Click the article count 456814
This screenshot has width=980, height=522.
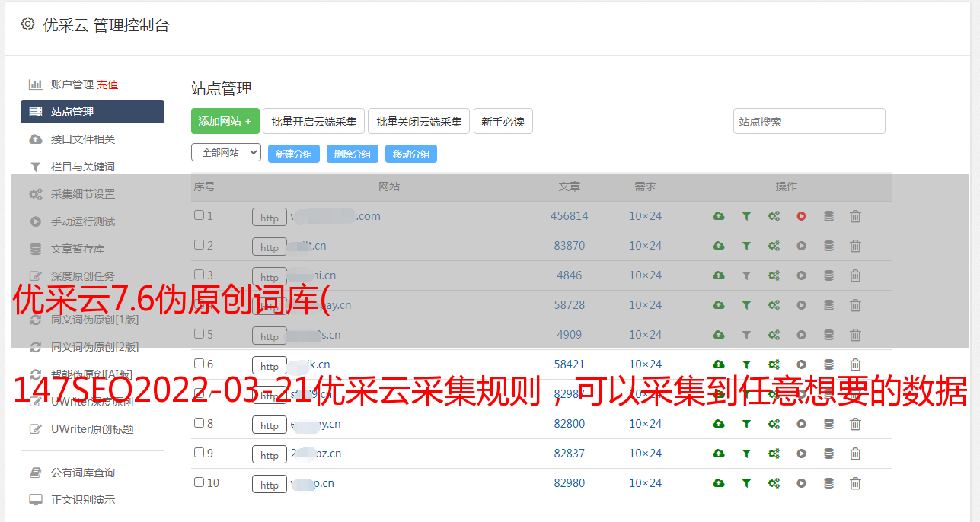point(570,216)
